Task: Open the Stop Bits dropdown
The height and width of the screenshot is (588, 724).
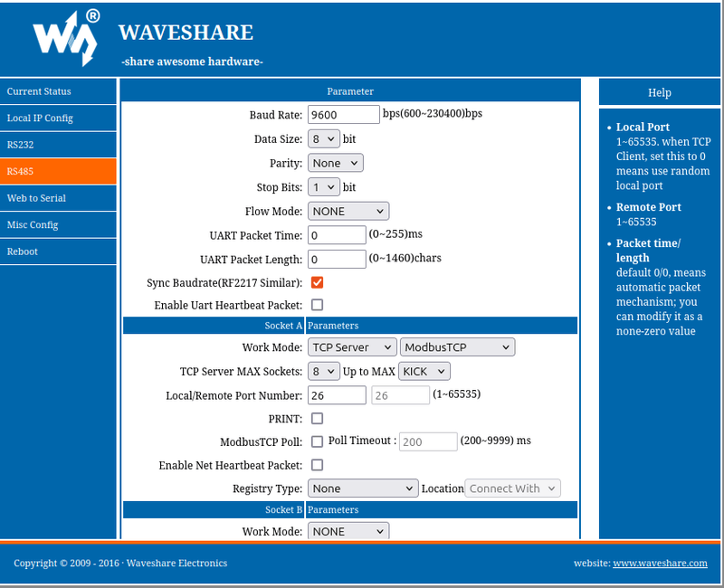Action: coord(324,187)
